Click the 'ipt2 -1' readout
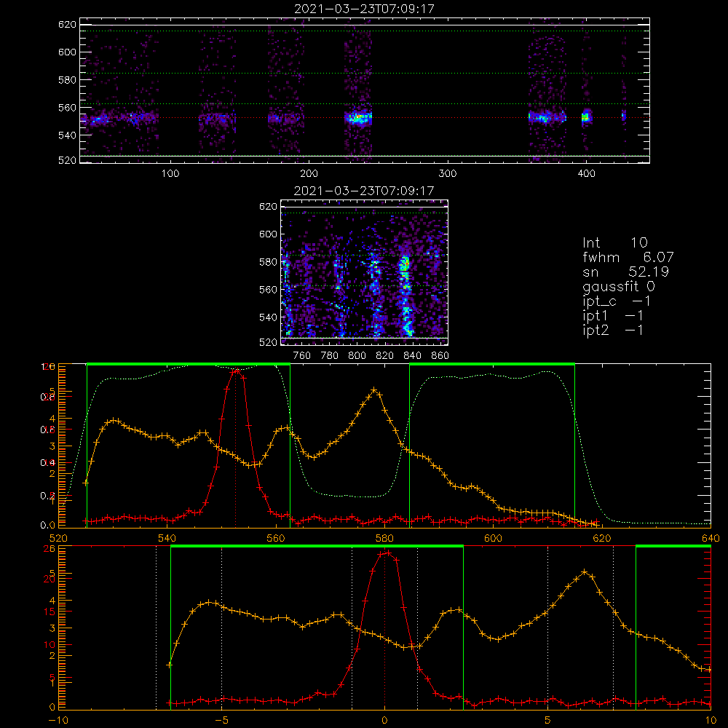 613,330
